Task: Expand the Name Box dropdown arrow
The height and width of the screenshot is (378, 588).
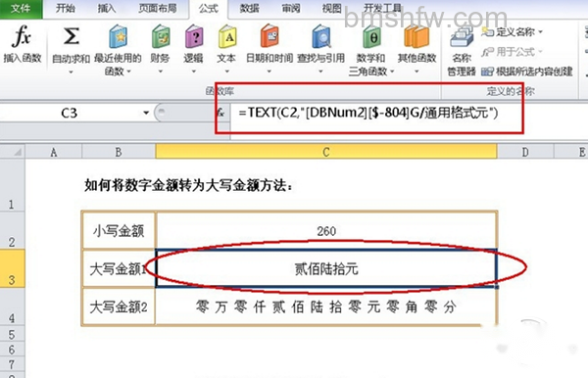Action: pos(146,113)
